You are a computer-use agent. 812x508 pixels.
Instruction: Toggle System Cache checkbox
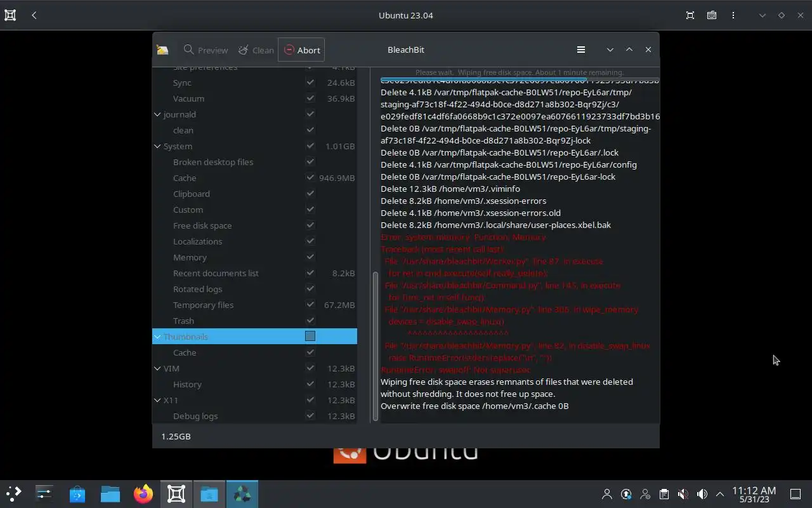click(310, 178)
